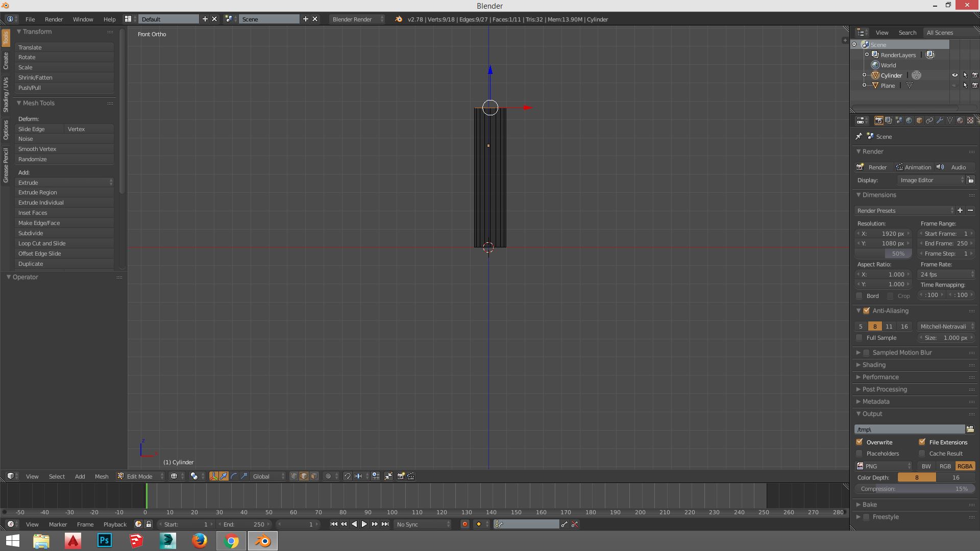Click the browse output folder icon

(x=970, y=429)
